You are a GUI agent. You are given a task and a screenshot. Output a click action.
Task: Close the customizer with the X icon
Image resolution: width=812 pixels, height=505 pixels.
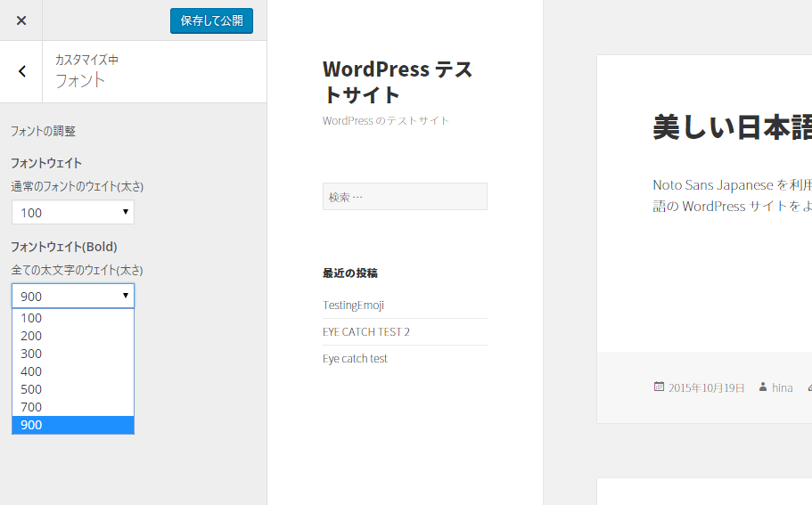(x=21, y=20)
